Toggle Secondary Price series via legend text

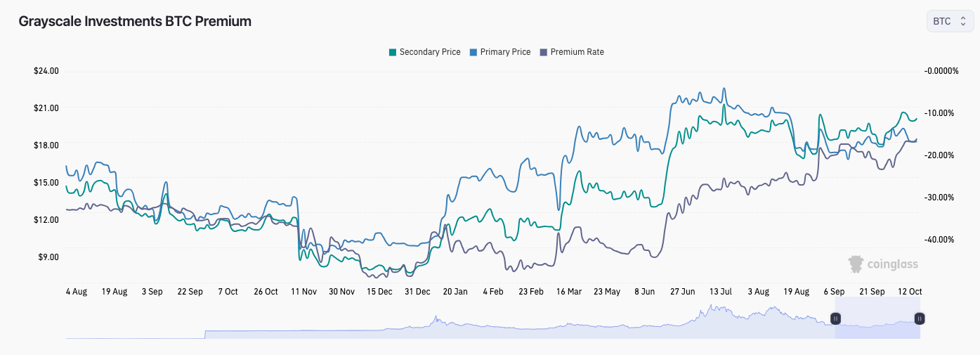(x=429, y=52)
